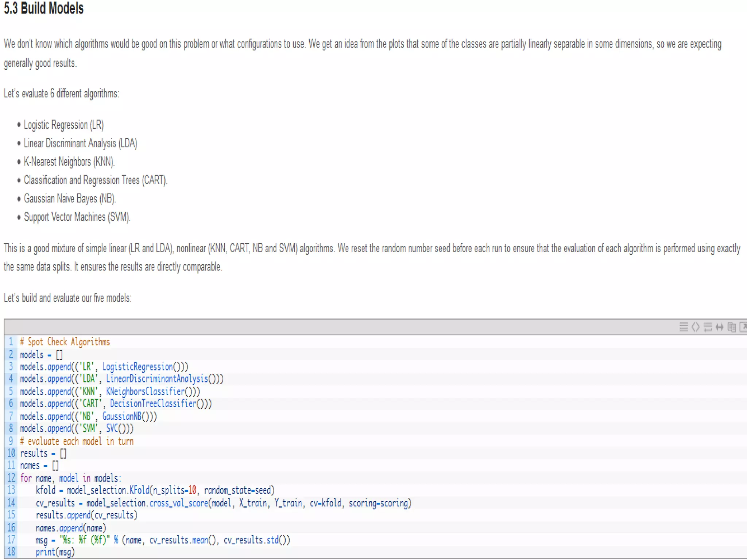Click the Gaussian Naive Bayes (NB) bullet
Screen dimensions: 747x560
pos(70,199)
